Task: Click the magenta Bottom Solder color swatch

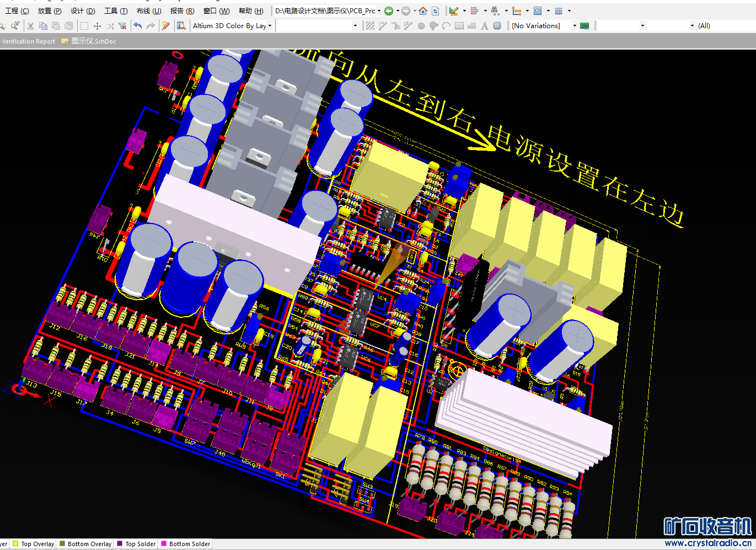Action: (x=164, y=544)
